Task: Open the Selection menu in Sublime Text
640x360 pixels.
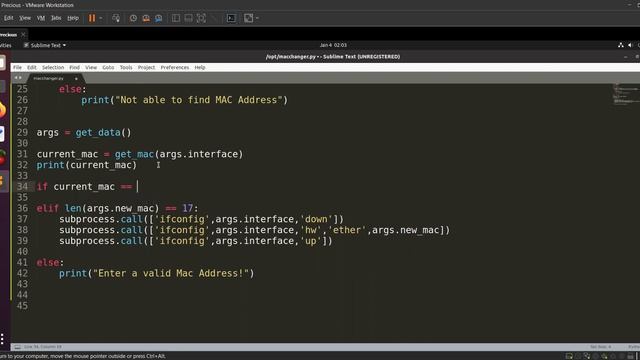Action: coord(53,67)
